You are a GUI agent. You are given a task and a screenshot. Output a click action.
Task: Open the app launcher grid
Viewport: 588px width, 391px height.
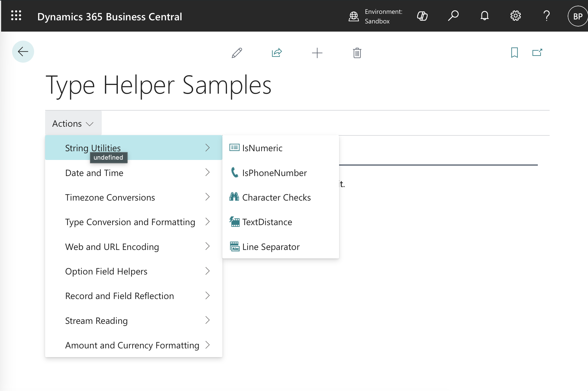16,16
